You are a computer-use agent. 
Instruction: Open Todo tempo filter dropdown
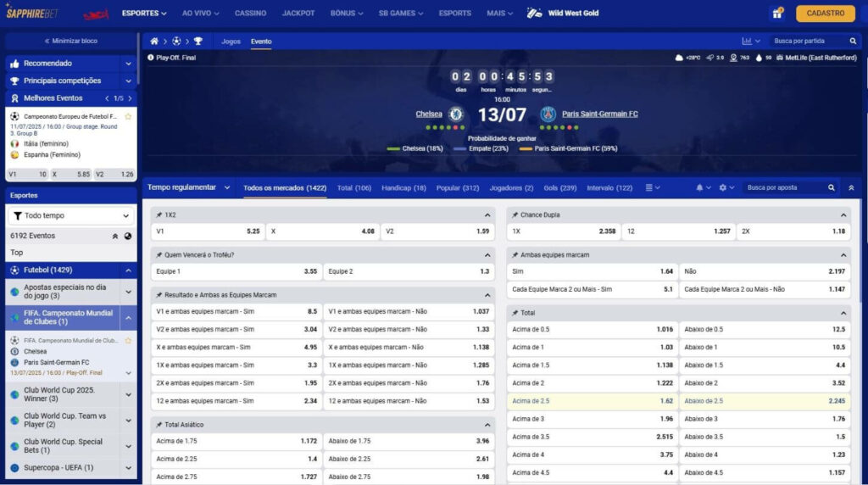pos(71,215)
